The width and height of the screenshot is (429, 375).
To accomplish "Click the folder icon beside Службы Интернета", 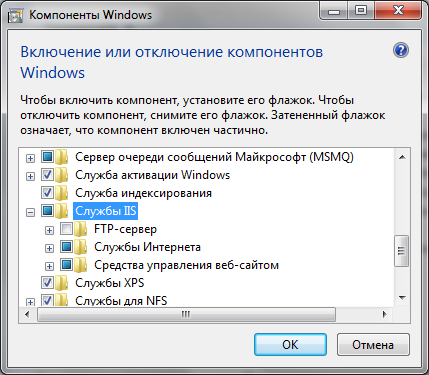I will pyautogui.click(x=81, y=247).
